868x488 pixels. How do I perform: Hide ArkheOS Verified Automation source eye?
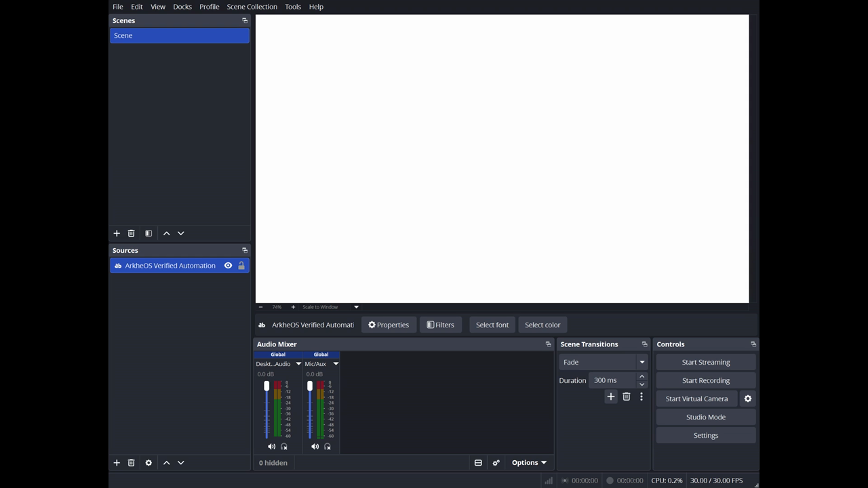click(229, 266)
